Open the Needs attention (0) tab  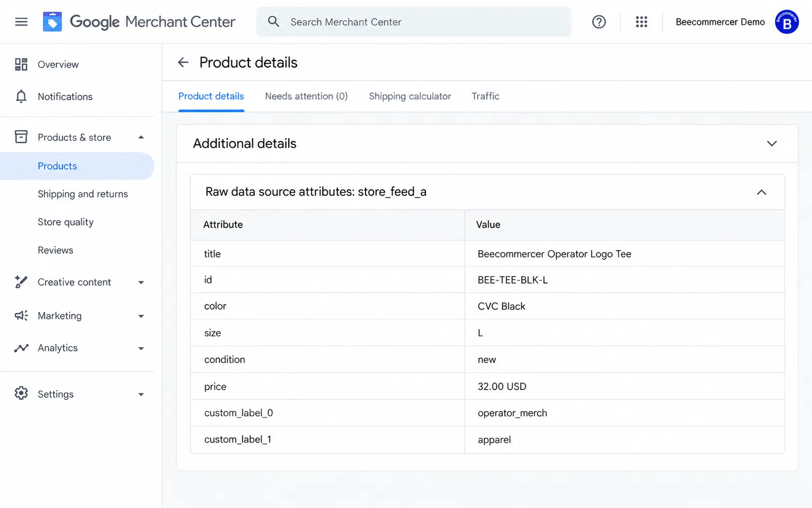[x=306, y=96]
